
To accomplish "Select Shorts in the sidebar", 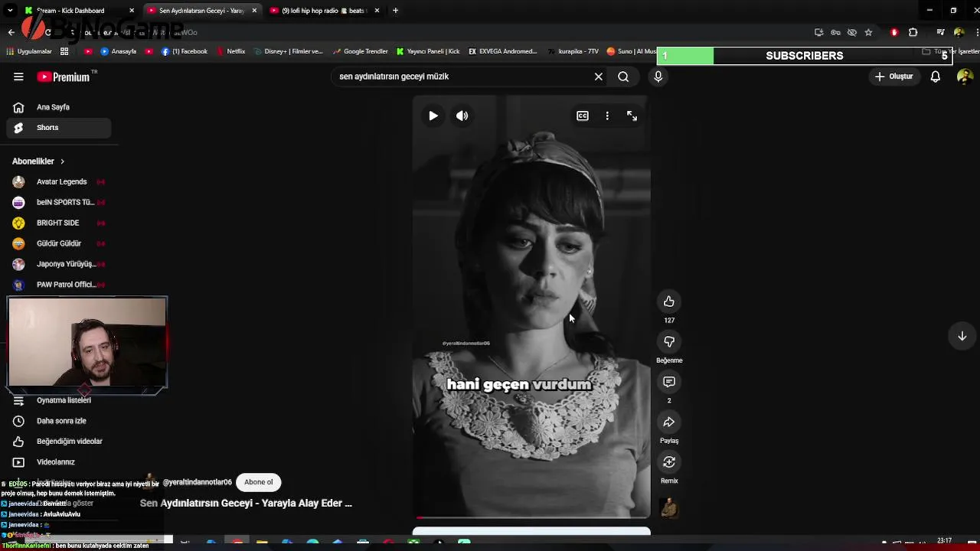I will [x=59, y=128].
